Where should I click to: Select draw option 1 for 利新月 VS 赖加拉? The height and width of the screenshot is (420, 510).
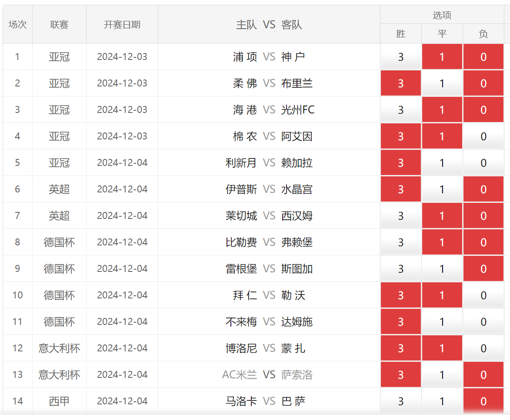pos(442,163)
